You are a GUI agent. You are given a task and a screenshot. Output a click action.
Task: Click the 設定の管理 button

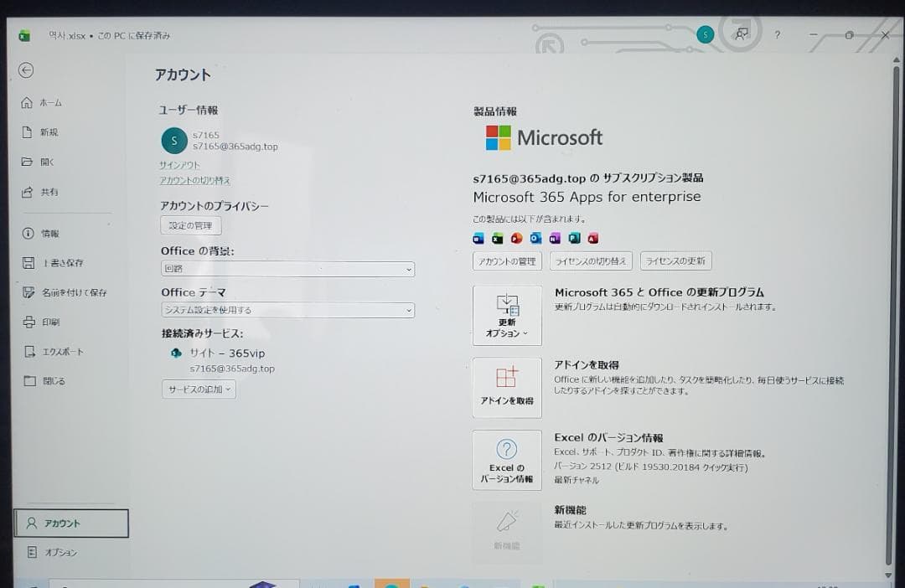point(190,225)
